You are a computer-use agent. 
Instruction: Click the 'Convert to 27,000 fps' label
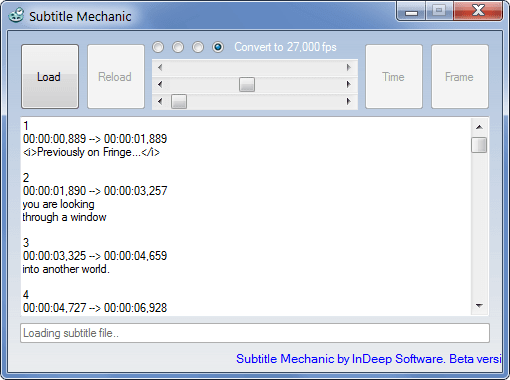[285, 47]
